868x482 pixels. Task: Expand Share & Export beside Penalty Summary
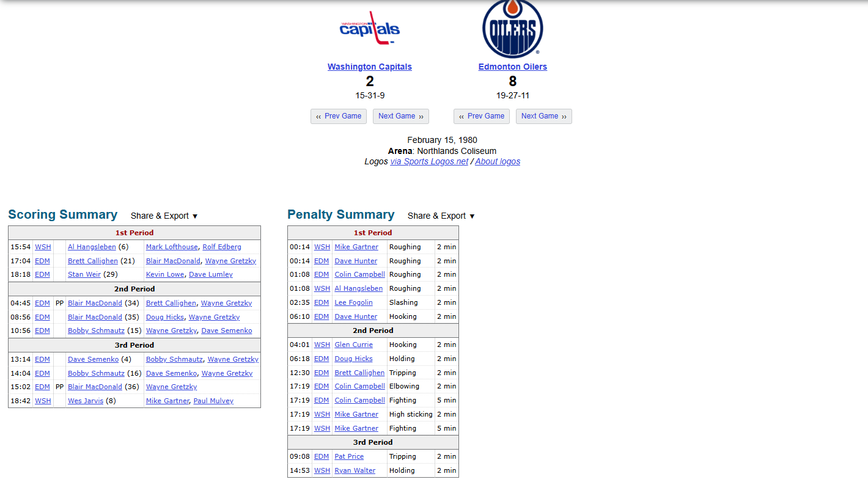point(441,216)
